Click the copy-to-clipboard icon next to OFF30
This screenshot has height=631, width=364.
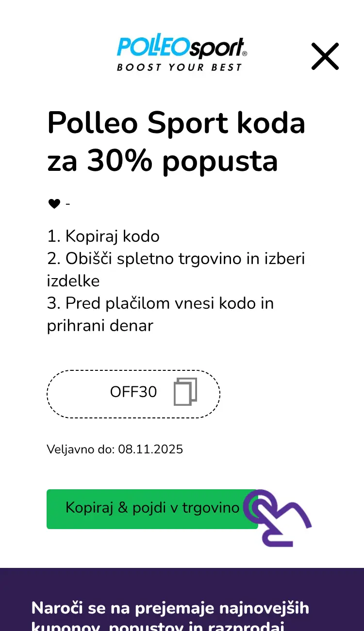[185, 392]
